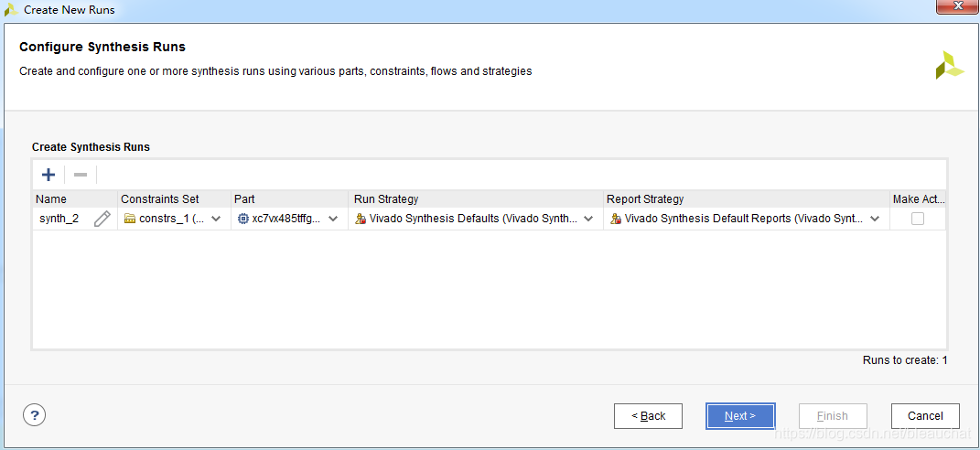Click the Name column header
The height and width of the screenshot is (450, 980).
(75, 198)
